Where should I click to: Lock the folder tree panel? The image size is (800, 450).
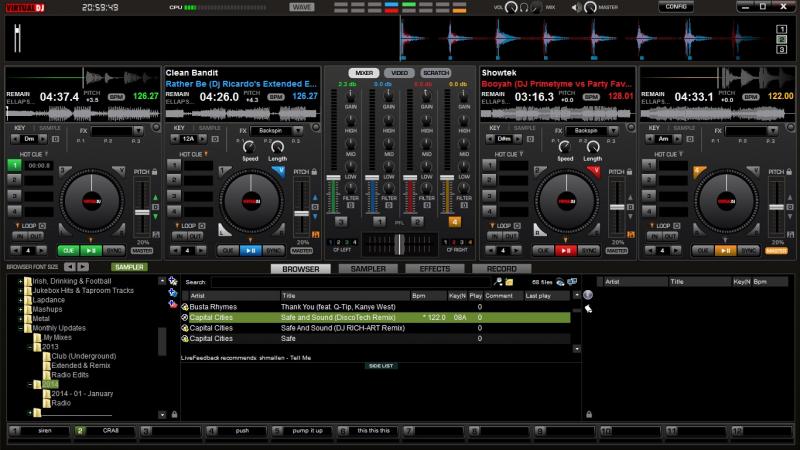coord(174,415)
